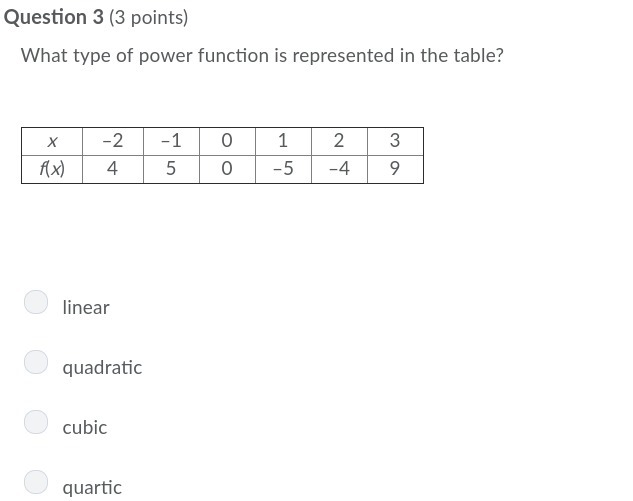Click the f(x) row header cell

[52, 169]
